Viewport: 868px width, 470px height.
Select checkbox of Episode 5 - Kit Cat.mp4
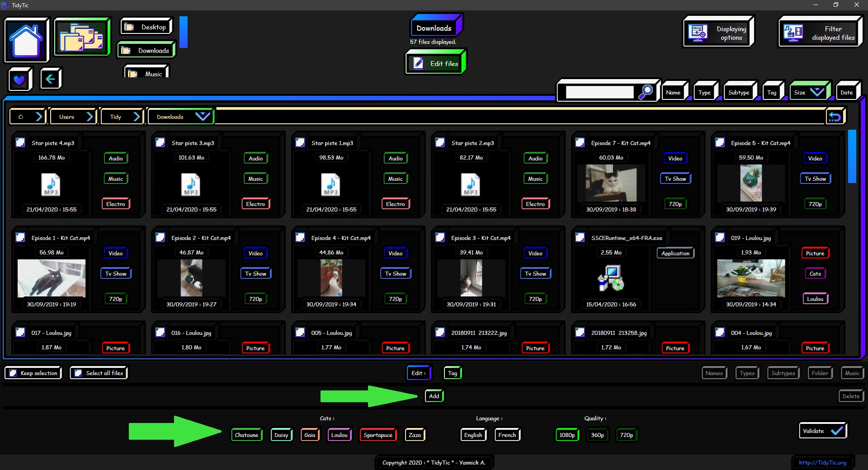coord(720,143)
